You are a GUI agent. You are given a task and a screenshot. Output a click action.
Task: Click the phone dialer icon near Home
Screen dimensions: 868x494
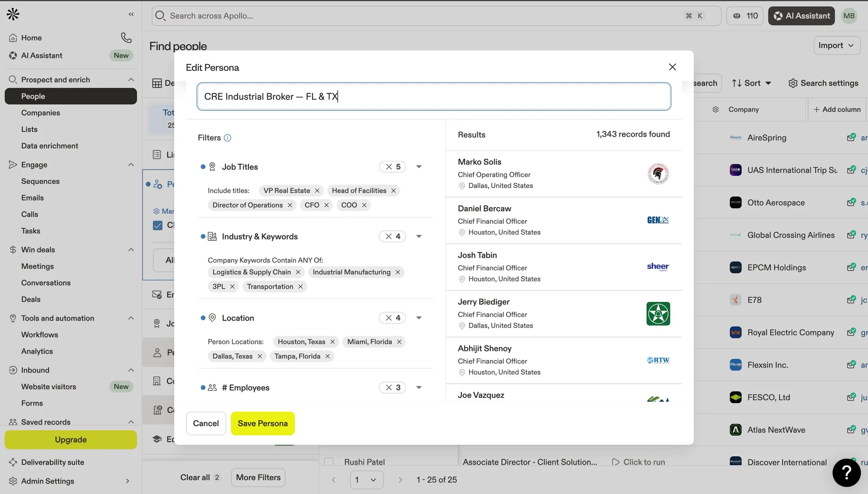click(x=126, y=38)
